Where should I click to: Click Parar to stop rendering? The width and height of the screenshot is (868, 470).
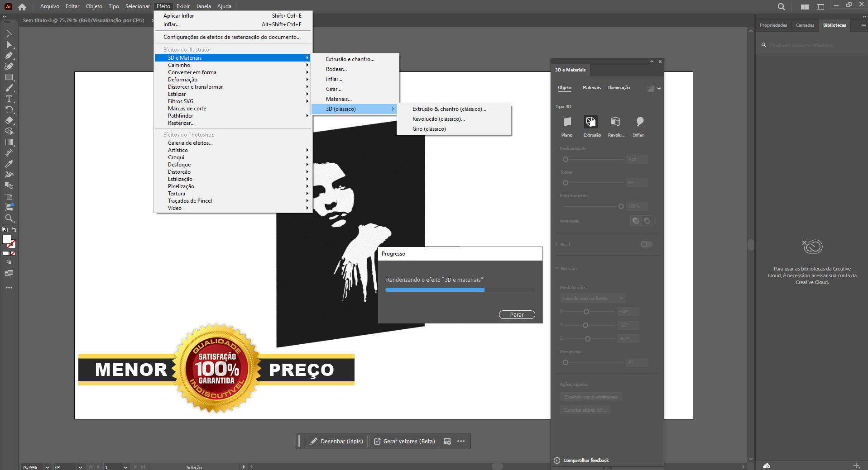pos(517,315)
